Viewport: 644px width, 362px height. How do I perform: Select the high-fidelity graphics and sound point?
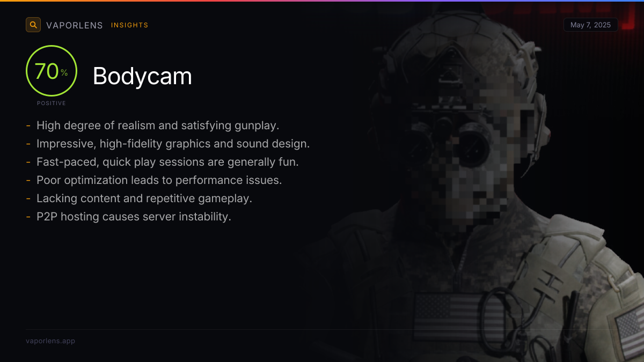click(x=173, y=144)
